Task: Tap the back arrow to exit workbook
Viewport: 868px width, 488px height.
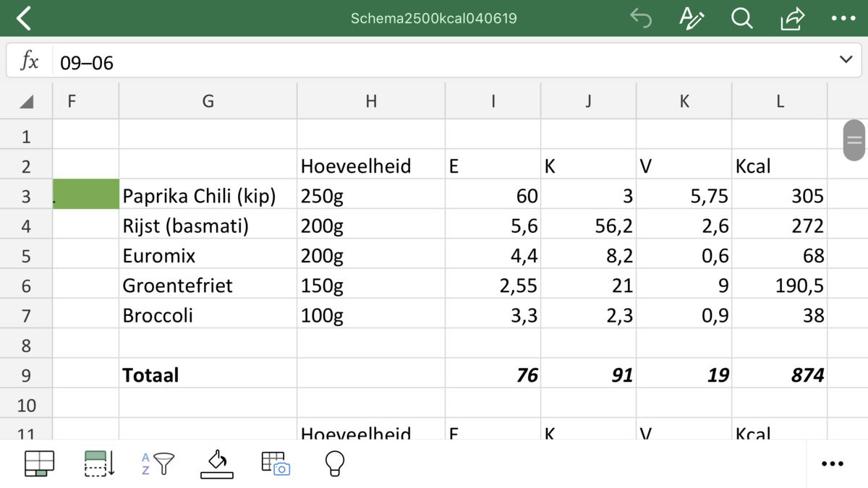Action: point(24,18)
